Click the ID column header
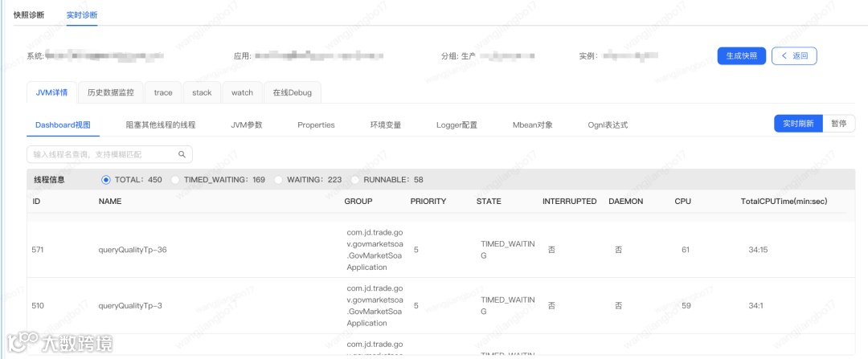868x359 pixels. pyautogui.click(x=36, y=202)
